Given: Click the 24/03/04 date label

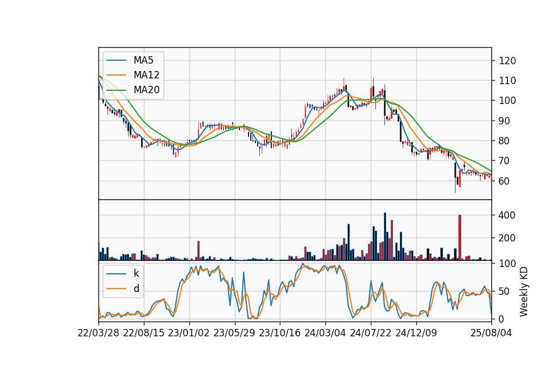Looking at the screenshot, I should point(325,333).
